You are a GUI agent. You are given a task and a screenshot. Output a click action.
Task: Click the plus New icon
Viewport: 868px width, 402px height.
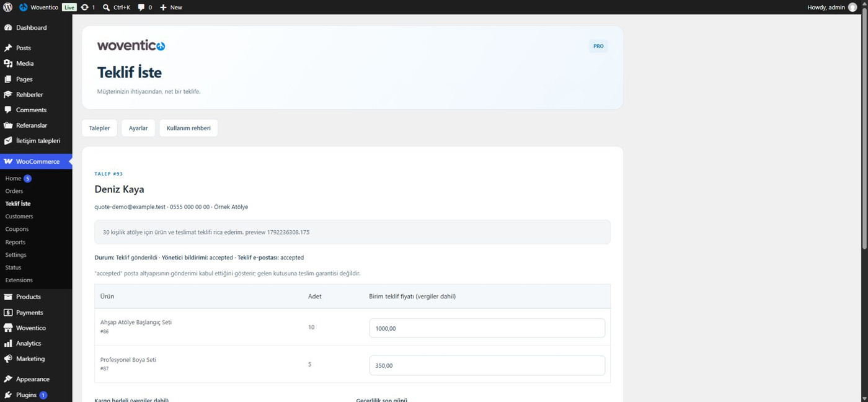(163, 7)
